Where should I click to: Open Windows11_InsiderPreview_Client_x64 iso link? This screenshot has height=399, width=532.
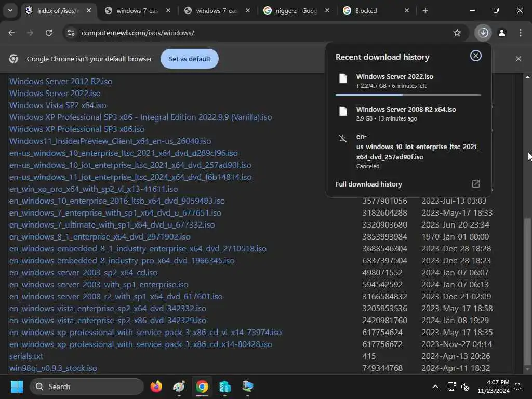pyautogui.click(x=110, y=141)
